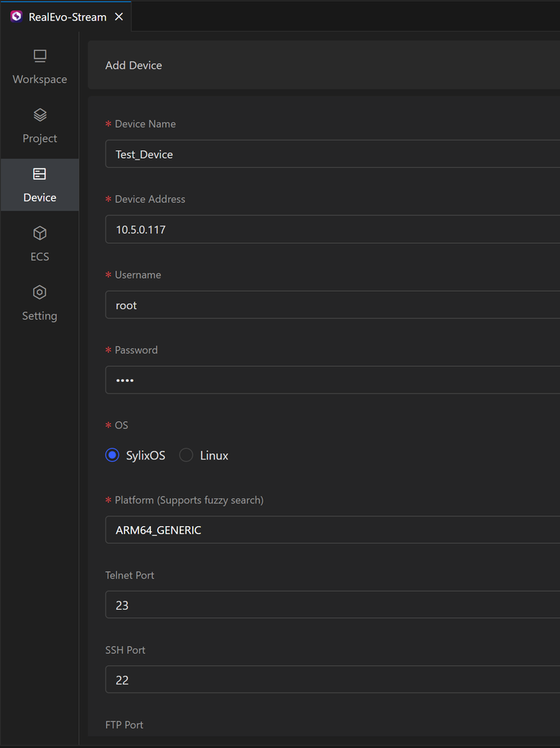Select the Device sidebar section
Viewport: 560px width, 748px height.
[x=39, y=185]
